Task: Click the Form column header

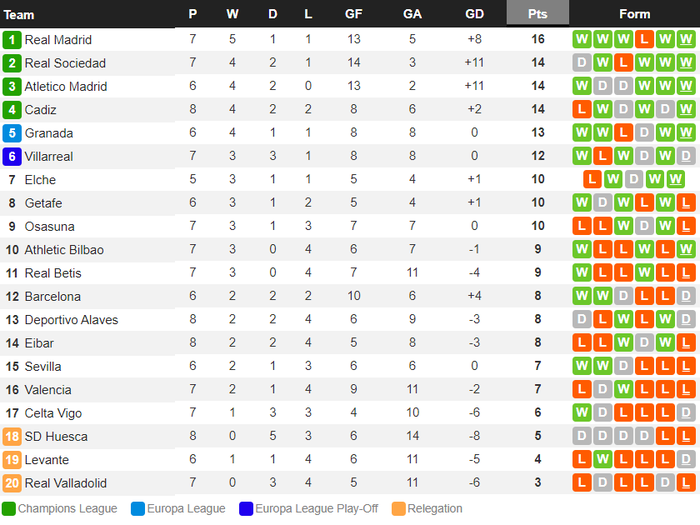Action: [x=634, y=14]
